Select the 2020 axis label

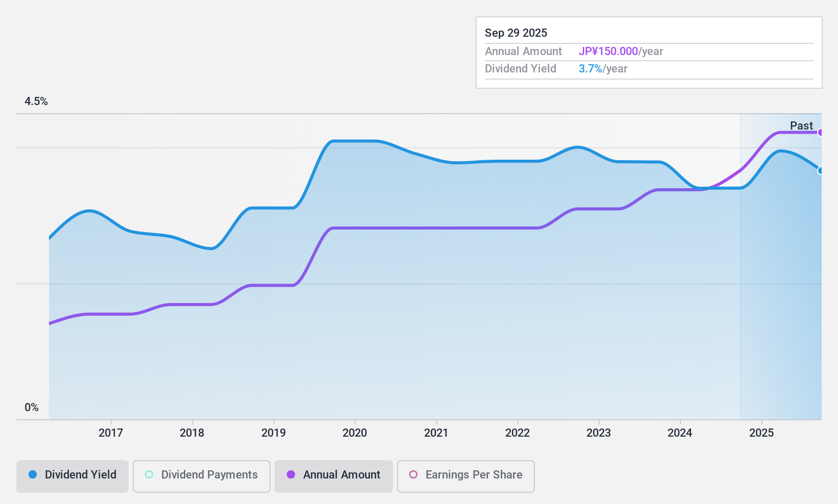pyautogui.click(x=355, y=433)
